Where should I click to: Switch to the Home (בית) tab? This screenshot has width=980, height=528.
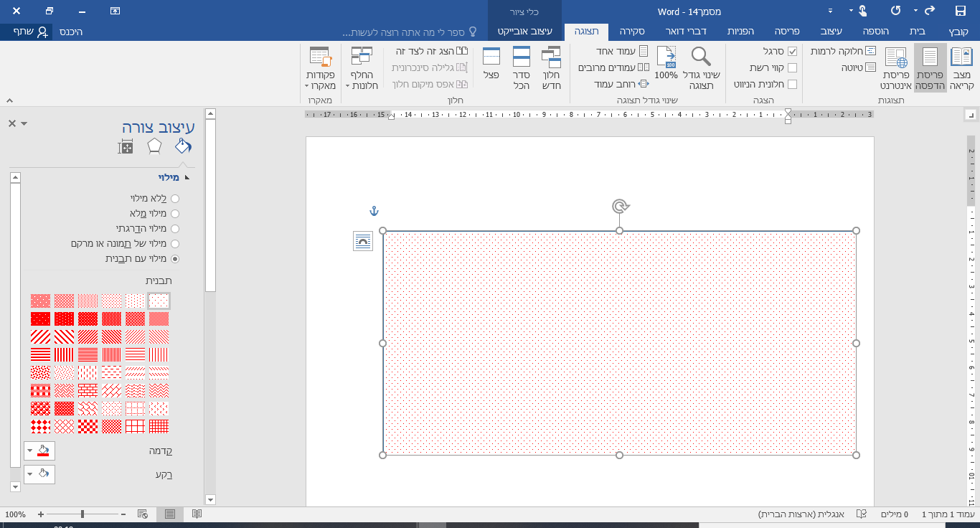918,32
